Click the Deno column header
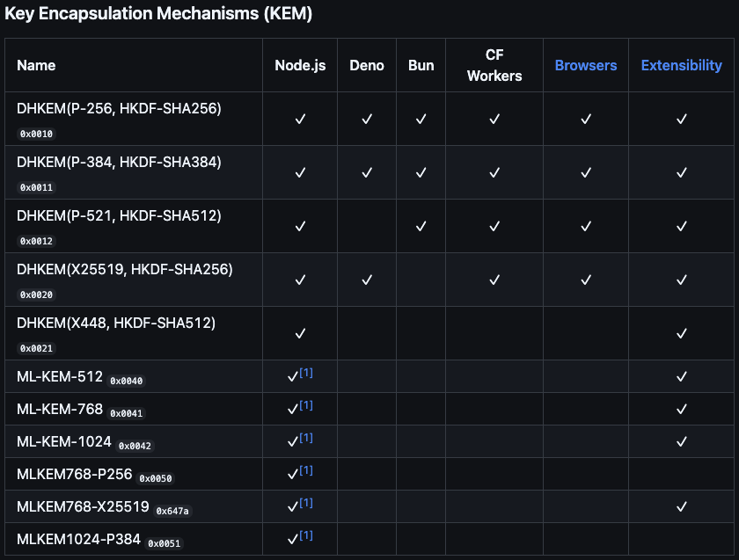739x560 pixels. 367,65
